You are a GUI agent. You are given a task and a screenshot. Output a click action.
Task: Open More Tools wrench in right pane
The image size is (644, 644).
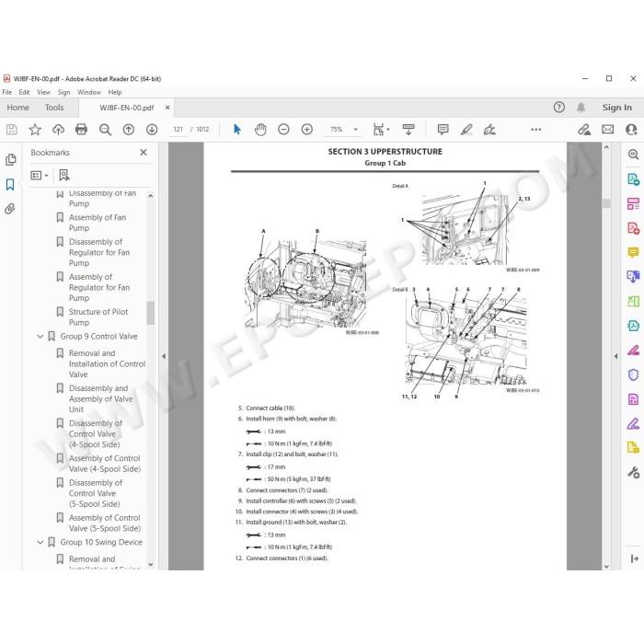633,472
